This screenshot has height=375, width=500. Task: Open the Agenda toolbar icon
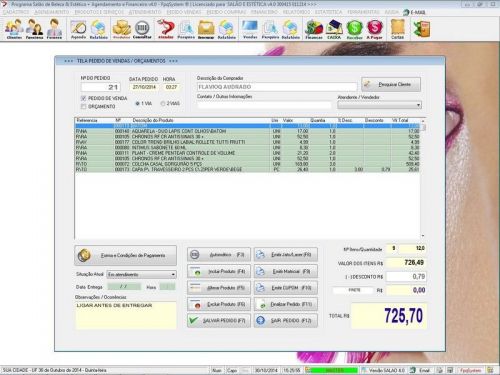click(x=79, y=29)
